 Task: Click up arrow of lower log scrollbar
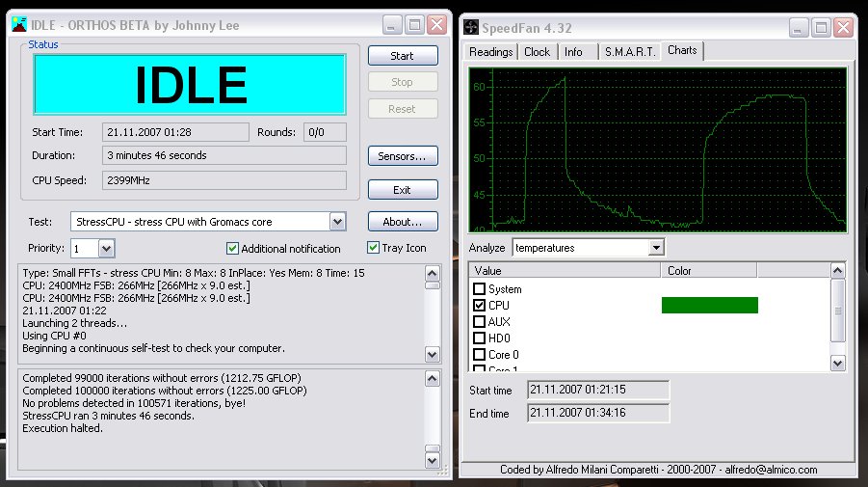[433, 378]
